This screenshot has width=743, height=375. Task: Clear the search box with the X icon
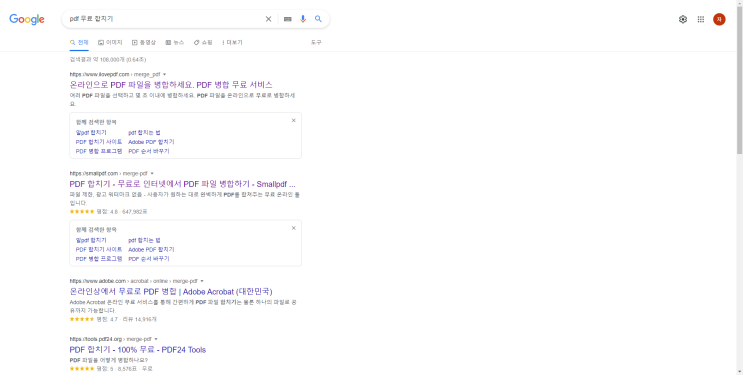pyautogui.click(x=268, y=19)
